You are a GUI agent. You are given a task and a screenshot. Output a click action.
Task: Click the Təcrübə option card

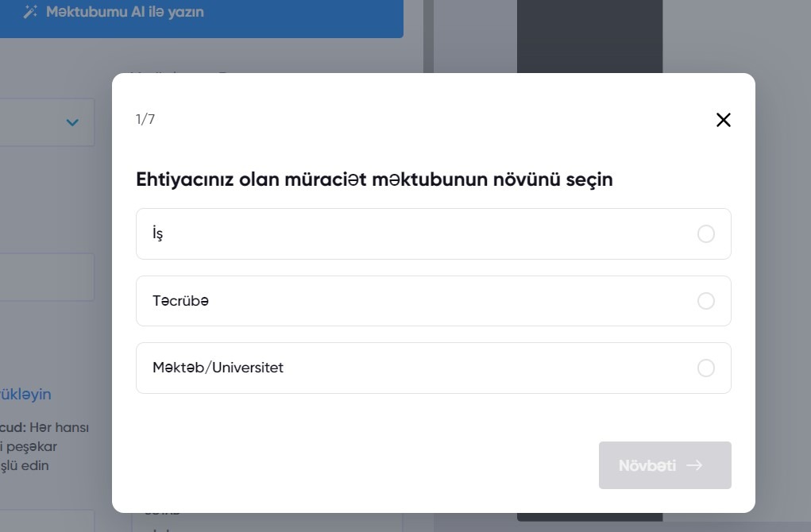pos(433,301)
